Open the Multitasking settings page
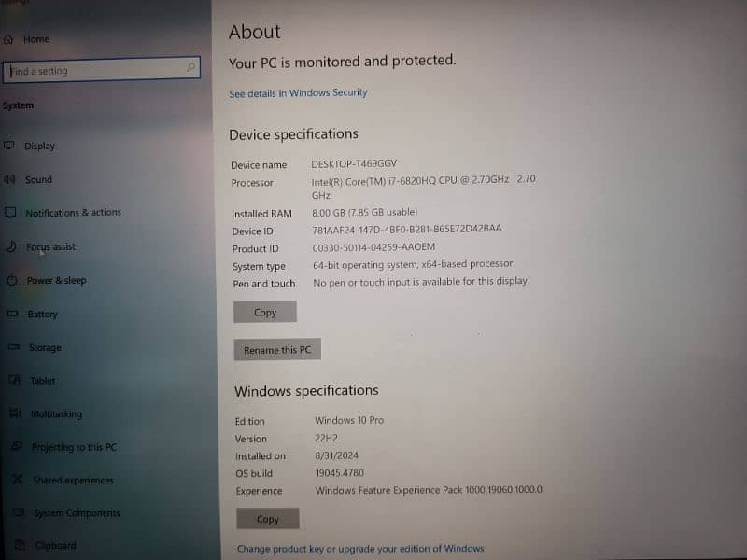Screen dimensions: 747x560 56,414
